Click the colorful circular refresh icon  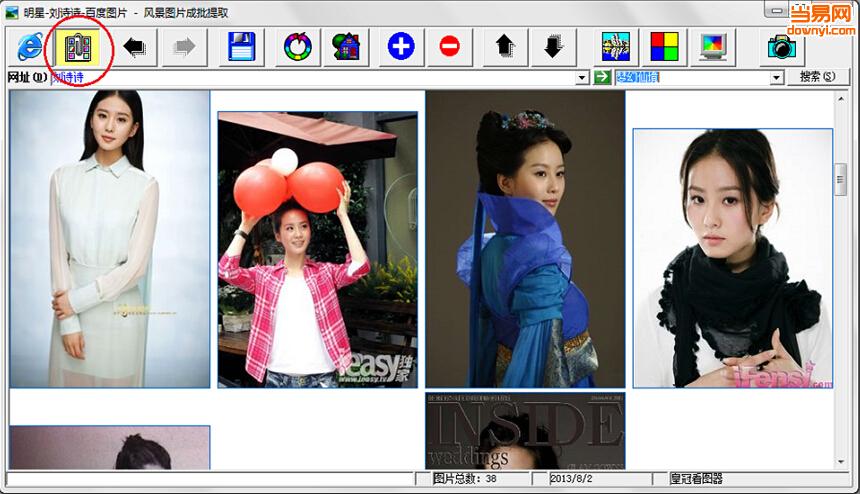coord(298,47)
